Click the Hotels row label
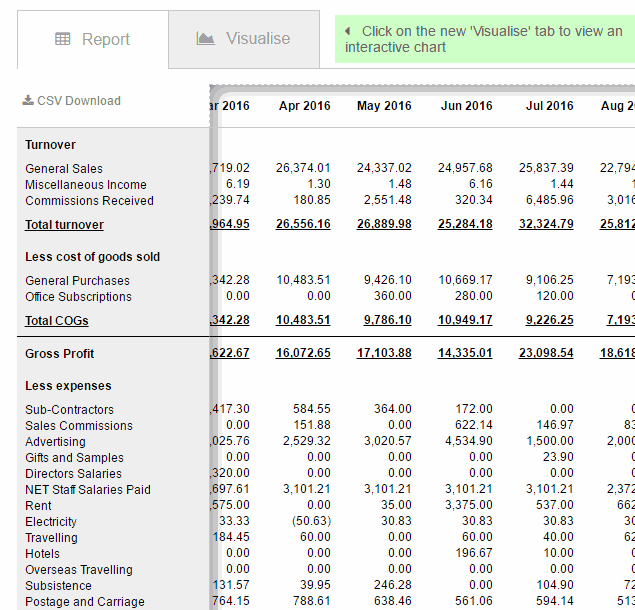The height and width of the screenshot is (610, 635). point(42,554)
